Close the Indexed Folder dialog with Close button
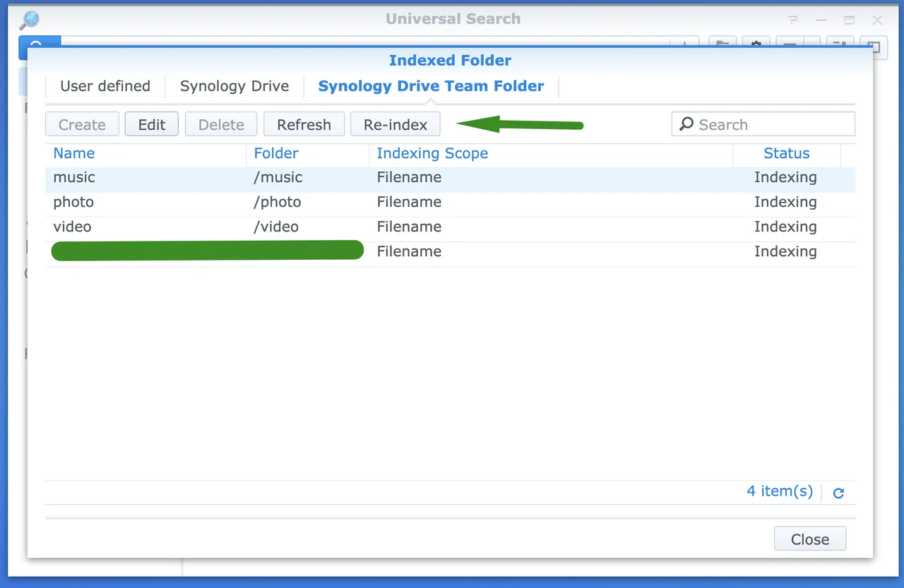The width and height of the screenshot is (904, 588). (810, 539)
